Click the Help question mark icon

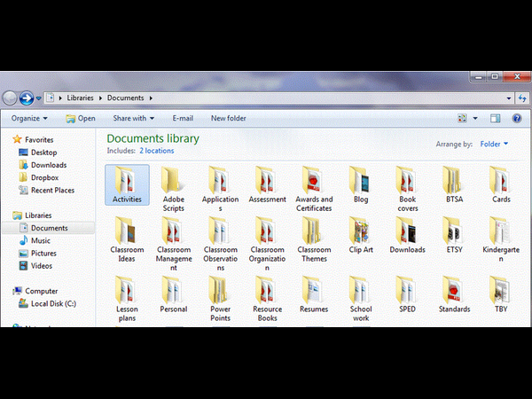(x=516, y=118)
